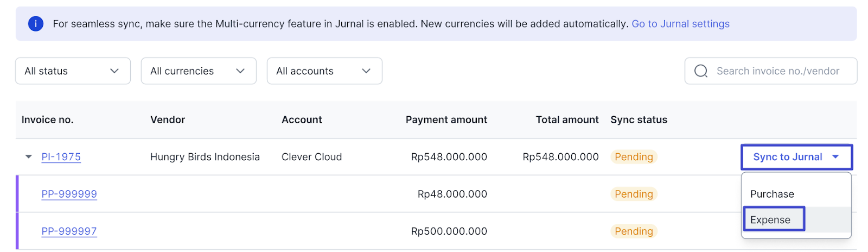Screen dimensions: 868x252
Task: Click the Sync to Jurnal button
Action: click(x=796, y=157)
